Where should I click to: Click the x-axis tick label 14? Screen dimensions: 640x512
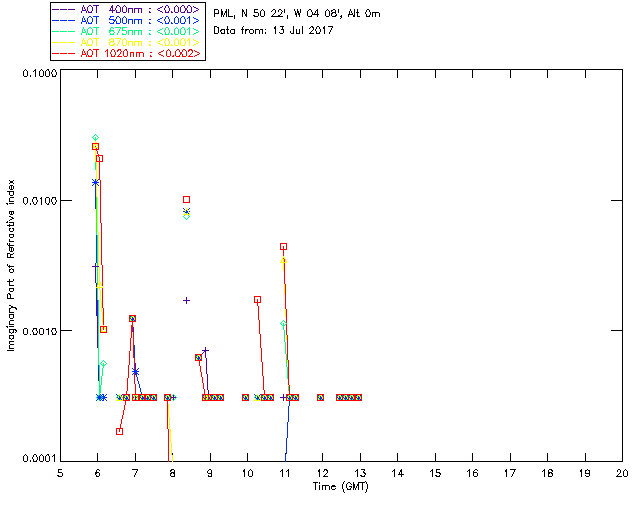click(398, 473)
